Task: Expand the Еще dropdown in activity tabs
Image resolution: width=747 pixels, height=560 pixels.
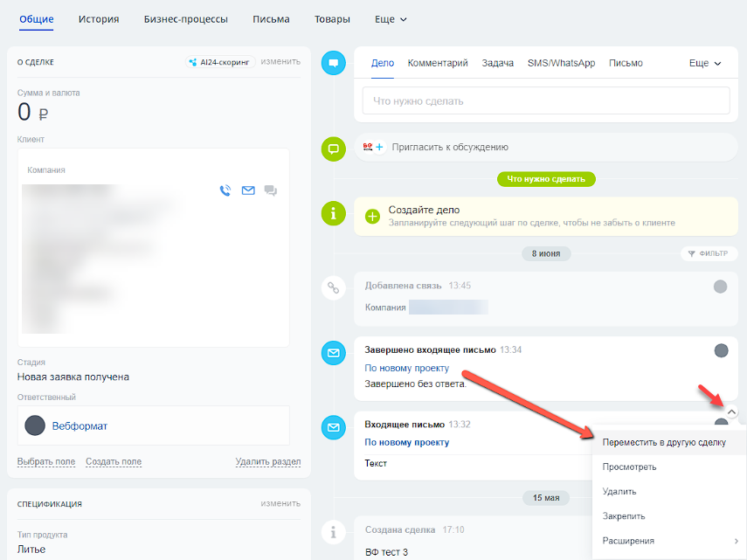Action: pyautogui.click(x=705, y=63)
